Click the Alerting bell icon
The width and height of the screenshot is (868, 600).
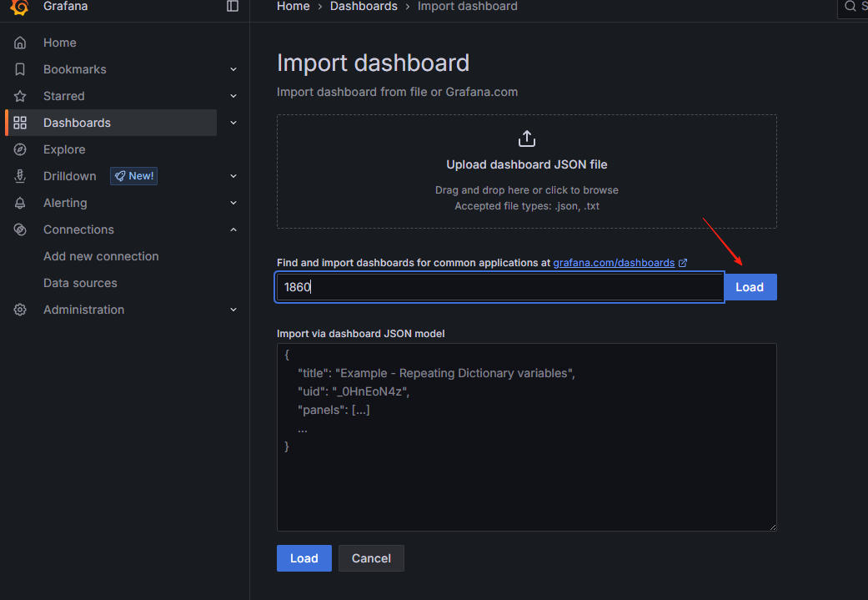[20, 203]
